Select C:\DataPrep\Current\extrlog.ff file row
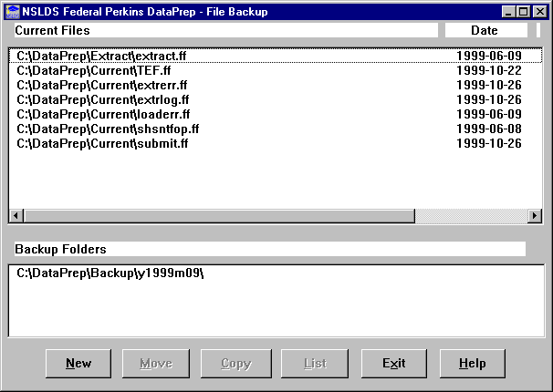The height and width of the screenshot is (392, 553). click(276, 99)
